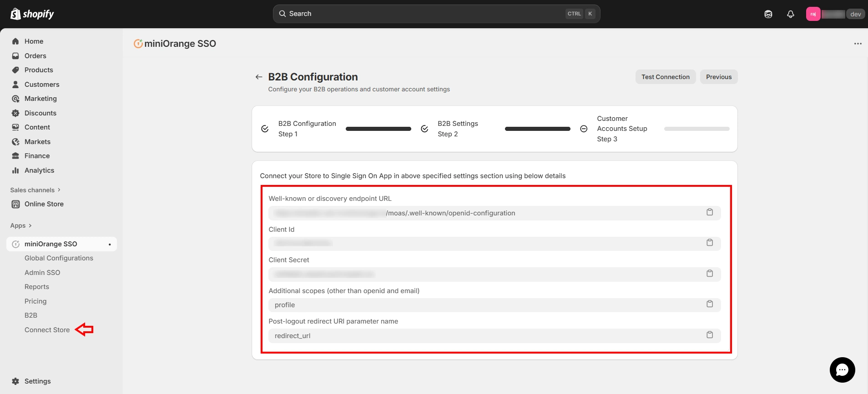Screen dimensions: 868x394
Task: Click the Test Connection button
Action: (666, 77)
